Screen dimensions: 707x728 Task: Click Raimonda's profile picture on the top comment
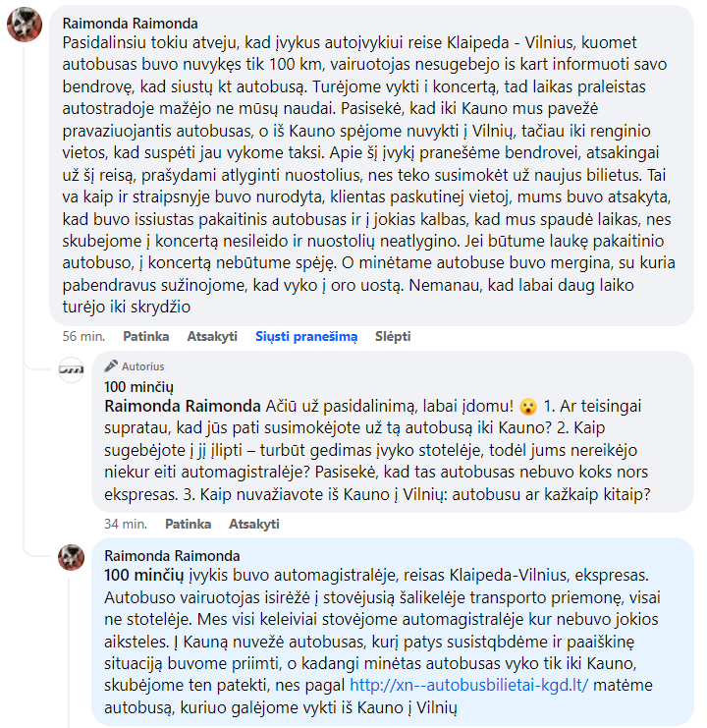24,26
